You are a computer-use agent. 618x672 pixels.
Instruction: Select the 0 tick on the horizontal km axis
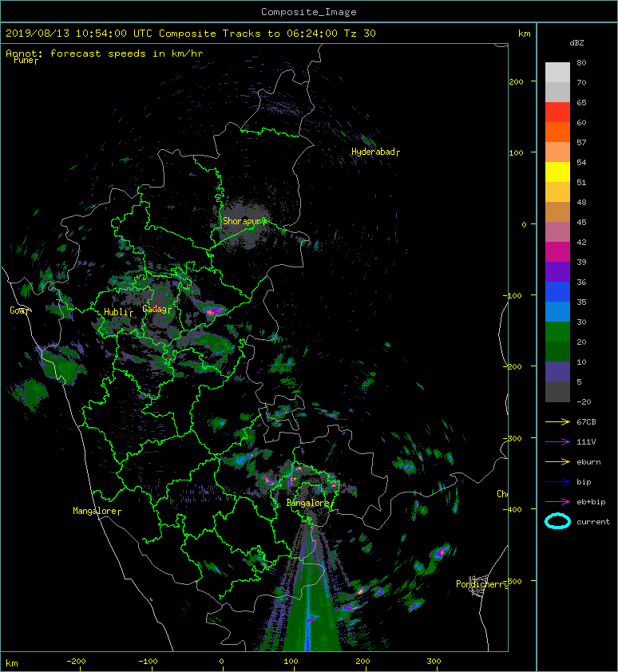(x=221, y=662)
